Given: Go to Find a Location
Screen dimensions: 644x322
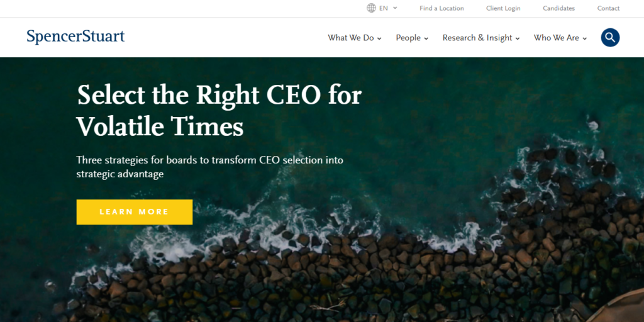Looking at the screenshot, I should pos(441,8).
